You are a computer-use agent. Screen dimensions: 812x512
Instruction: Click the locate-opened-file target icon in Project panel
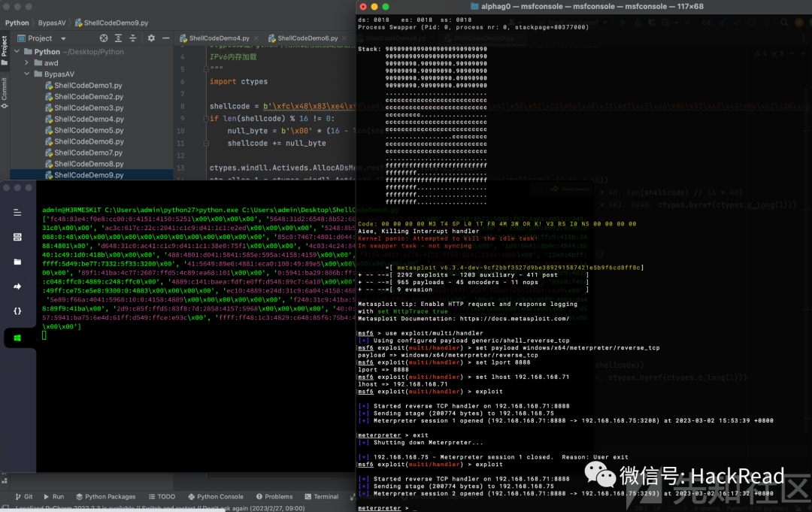(104, 38)
